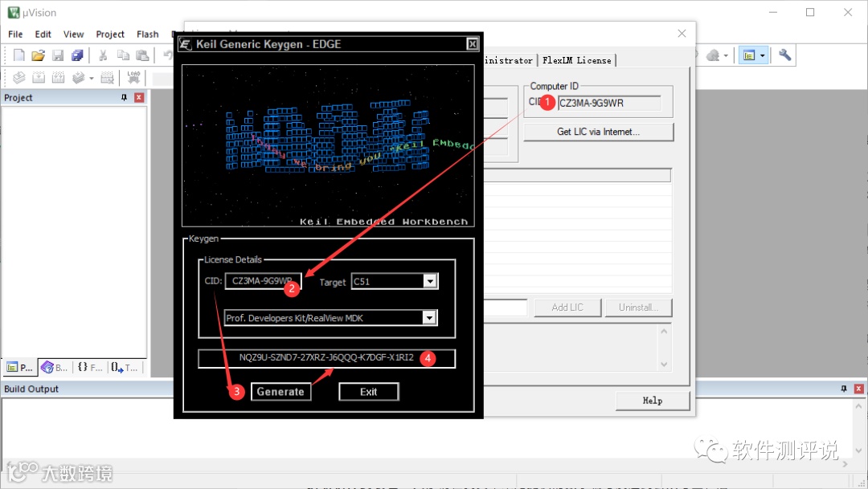The image size is (868, 489).
Task: Click the Keil Embedded Workbench banner in the keygen
Action: pyautogui.click(x=328, y=146)
